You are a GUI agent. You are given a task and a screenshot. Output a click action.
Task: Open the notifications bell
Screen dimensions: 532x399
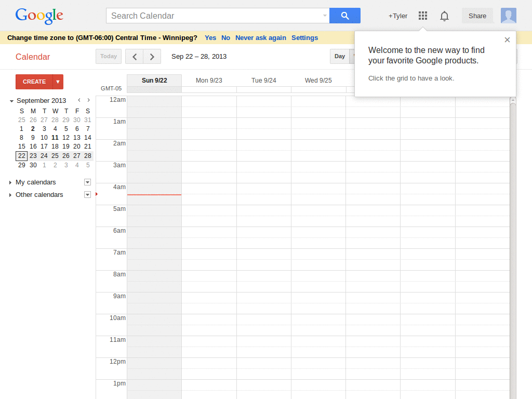click(445, 16)
